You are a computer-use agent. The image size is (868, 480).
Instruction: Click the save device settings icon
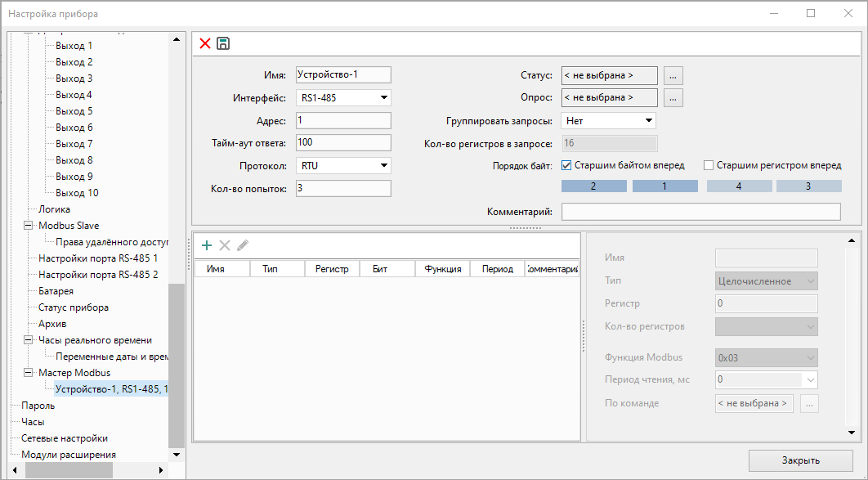[222, 43]
